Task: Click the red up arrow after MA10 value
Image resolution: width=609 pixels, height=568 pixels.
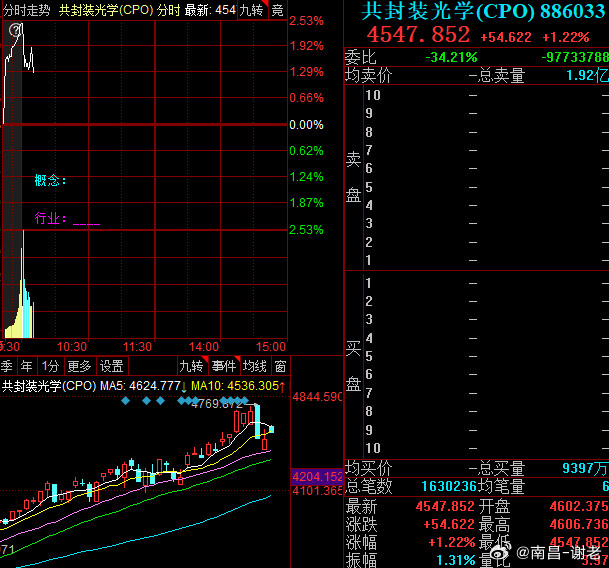Action: [282, 387]
